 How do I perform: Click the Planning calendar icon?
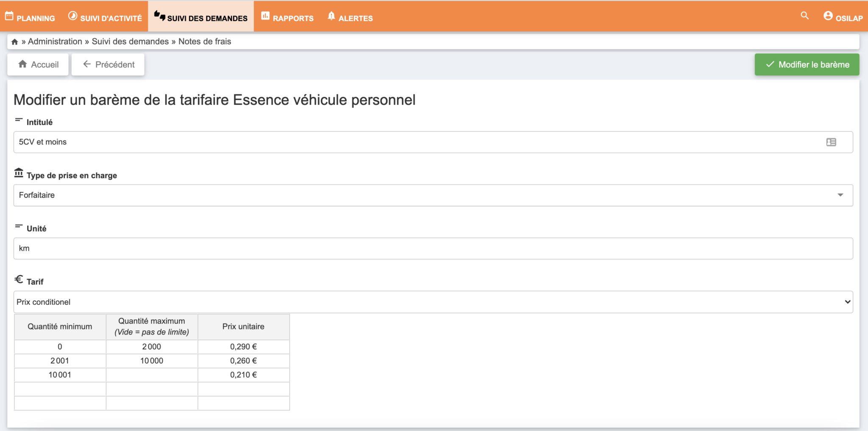click(x=9, y=16)
